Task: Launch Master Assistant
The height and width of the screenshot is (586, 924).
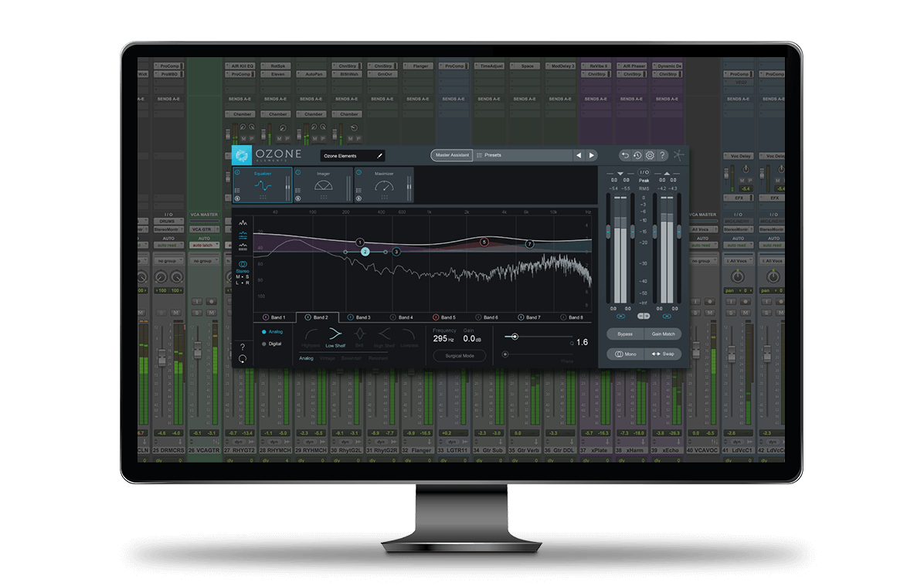Action: pos(452,155)
